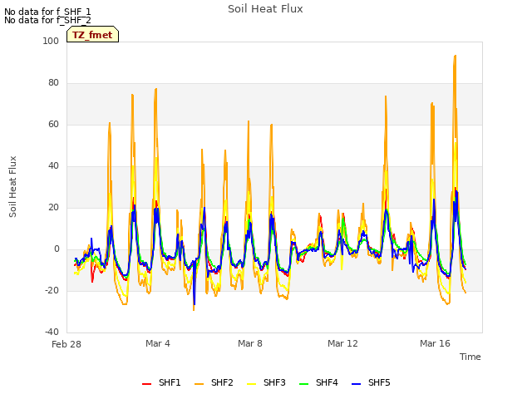Toggle the SHF3 series in the legend

click(x=266, y=382)
